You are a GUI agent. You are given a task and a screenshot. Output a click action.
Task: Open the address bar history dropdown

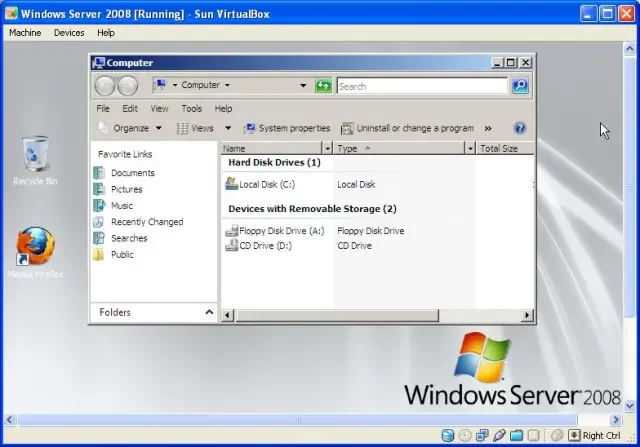click(x=303, y=85)
